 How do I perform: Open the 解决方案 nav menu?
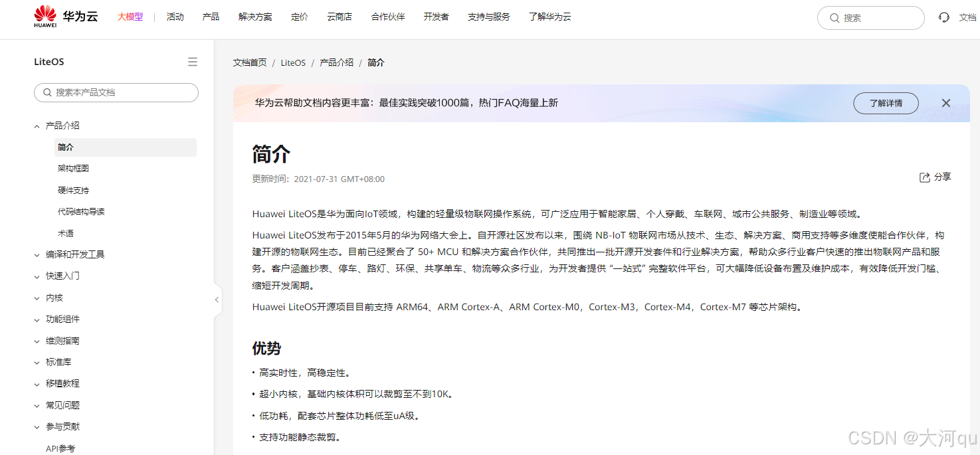click(255, 17)
